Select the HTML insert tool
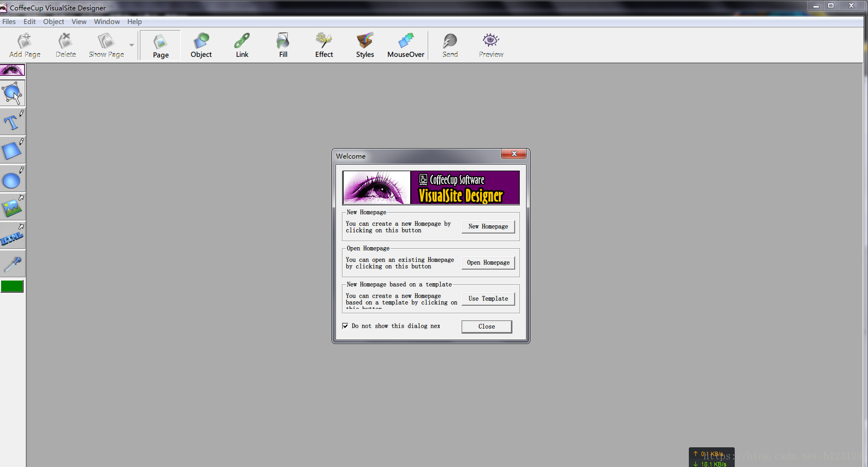Image resolution: width=868 pixels, height=467 pixels. [12, 235]
